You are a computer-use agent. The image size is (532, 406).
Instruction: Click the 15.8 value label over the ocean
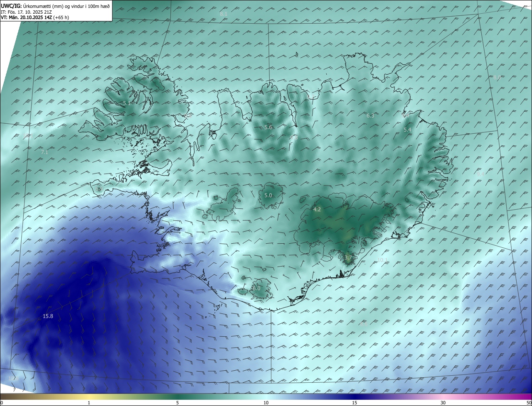(x=48, y=316)
